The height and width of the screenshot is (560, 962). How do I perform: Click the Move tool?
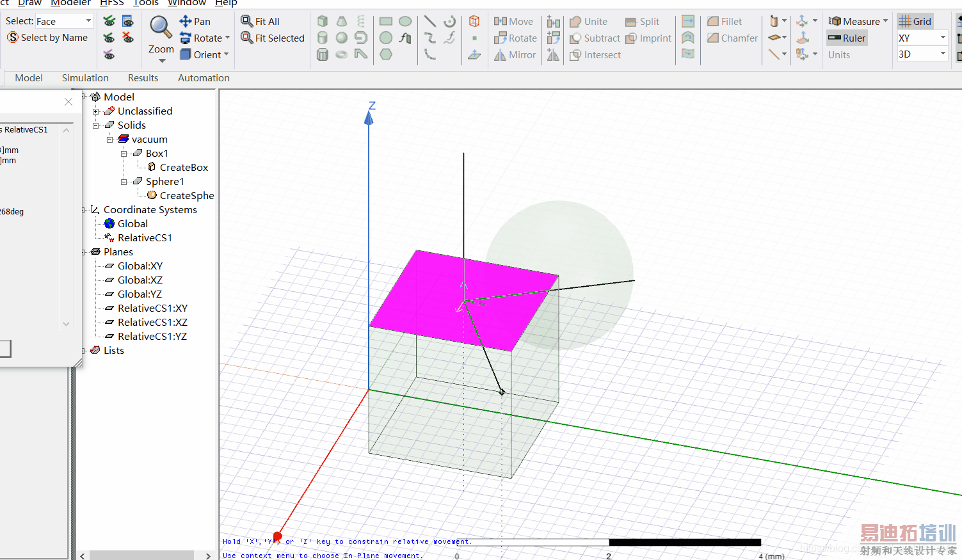click(x=513, y=21)
